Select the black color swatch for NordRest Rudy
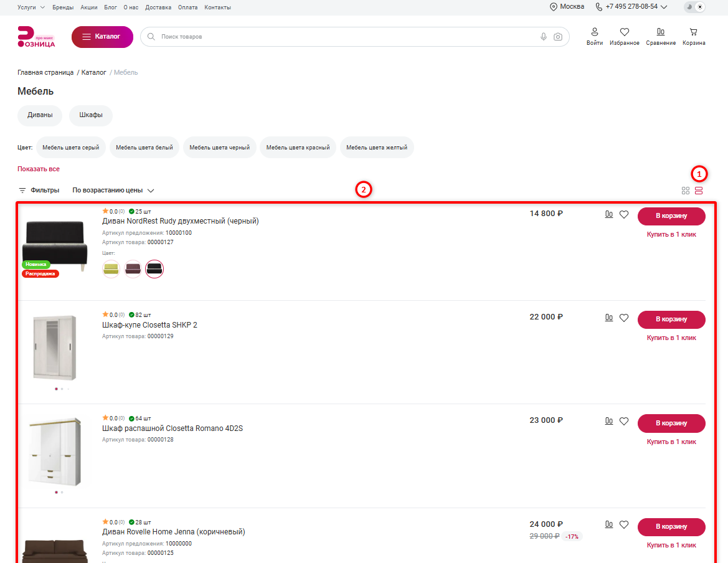 154,269
